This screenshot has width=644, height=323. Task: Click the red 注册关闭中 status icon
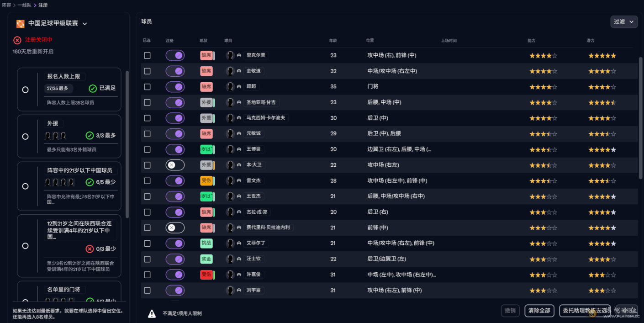[x=17, y=40]
